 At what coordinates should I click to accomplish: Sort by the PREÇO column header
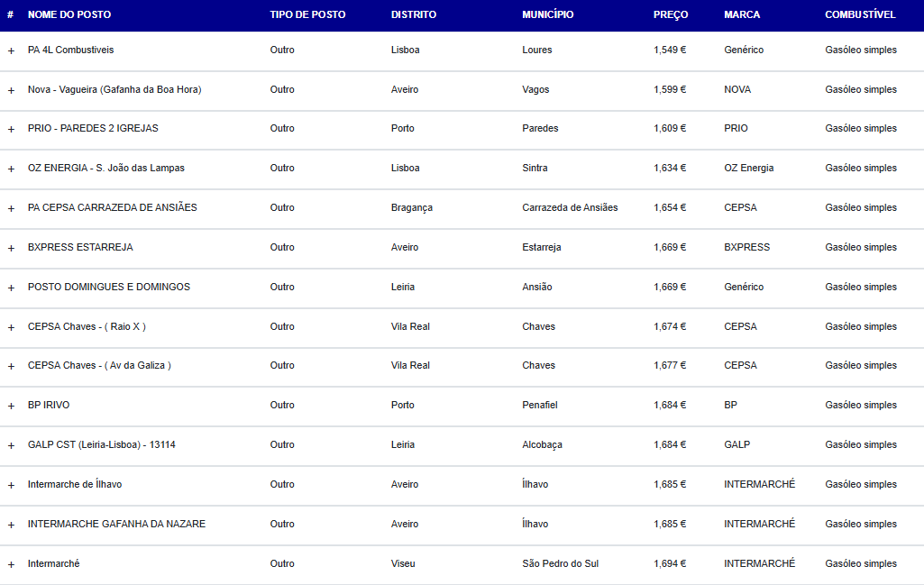click(671, 14)
